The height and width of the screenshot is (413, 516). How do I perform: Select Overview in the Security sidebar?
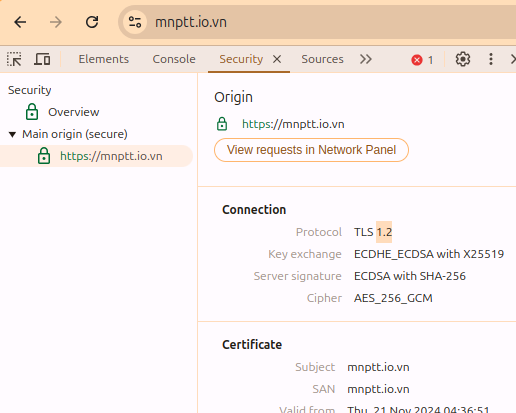(73, 112)
